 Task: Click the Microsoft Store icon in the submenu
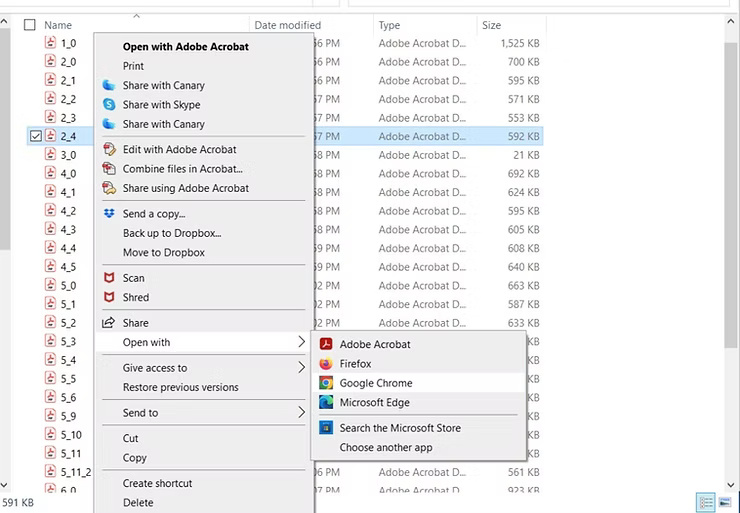pos(326,428)
